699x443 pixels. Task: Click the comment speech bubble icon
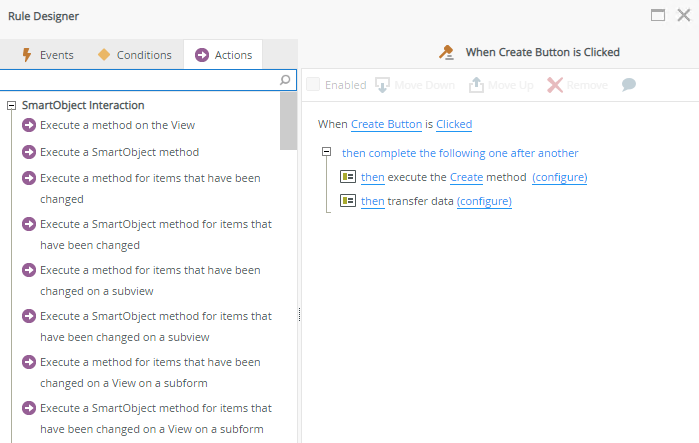point(629,85)
